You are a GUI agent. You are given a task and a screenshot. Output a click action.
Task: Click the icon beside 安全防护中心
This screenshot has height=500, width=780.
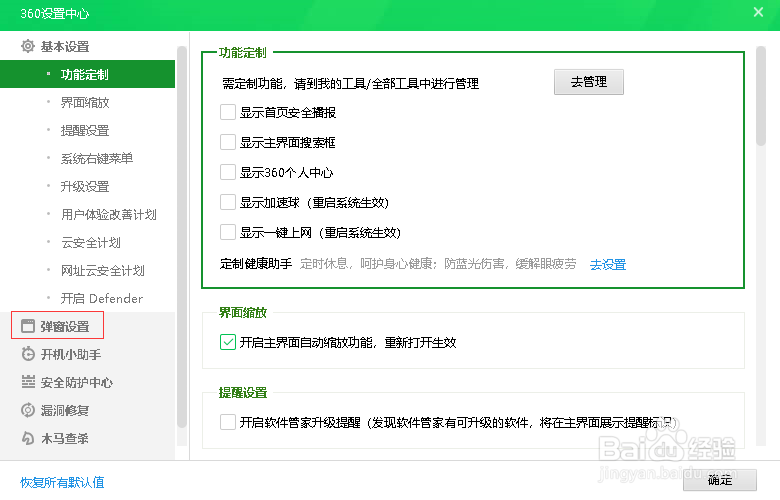point(28,382)
